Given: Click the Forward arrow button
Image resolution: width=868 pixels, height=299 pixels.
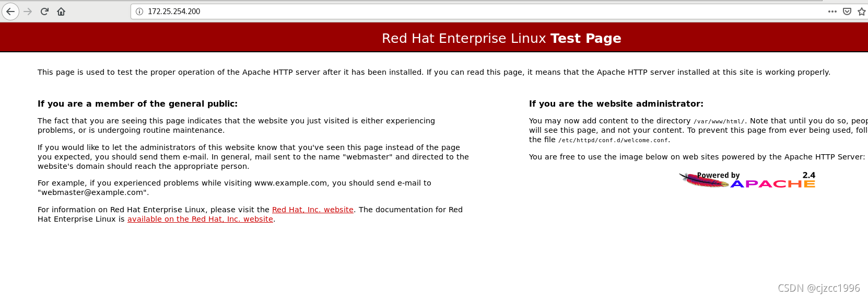Looking at the screenshot, I should 28,11.
